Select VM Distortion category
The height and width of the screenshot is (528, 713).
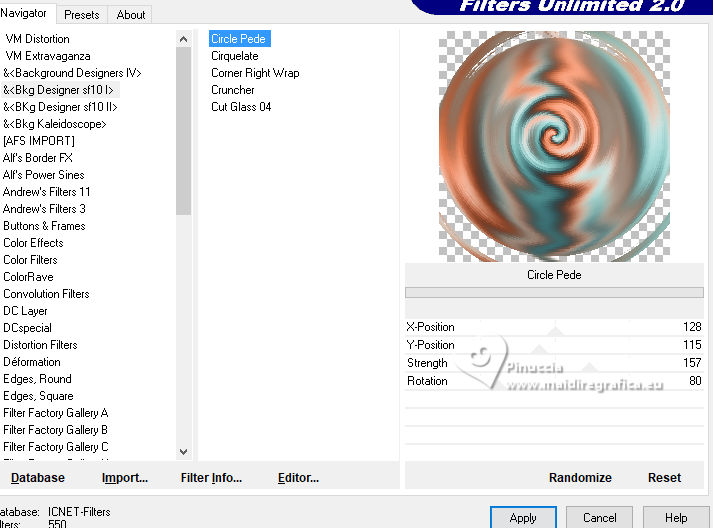[x=38, y=39]
